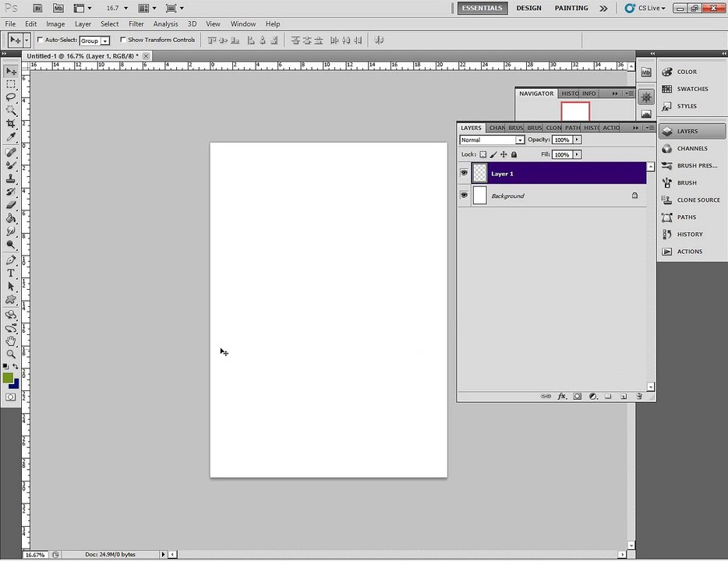
Task: Select the Untitled-1 document tab
Action: pos(82,56)
